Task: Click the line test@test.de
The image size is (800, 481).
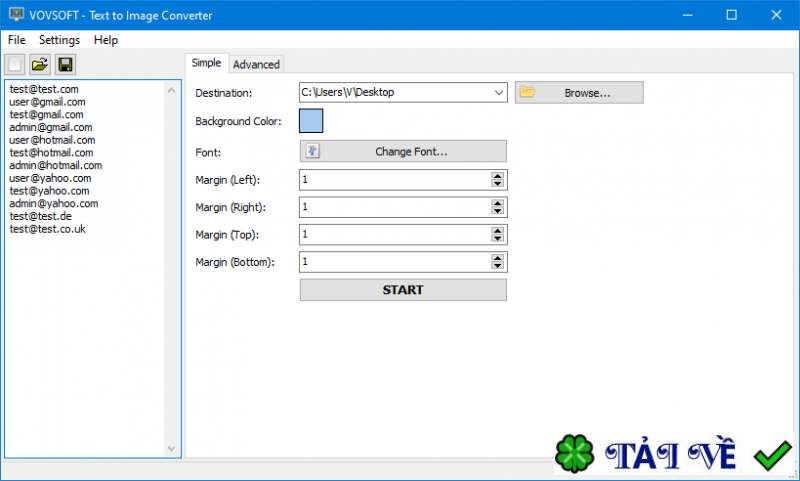Action: [40, 216]
